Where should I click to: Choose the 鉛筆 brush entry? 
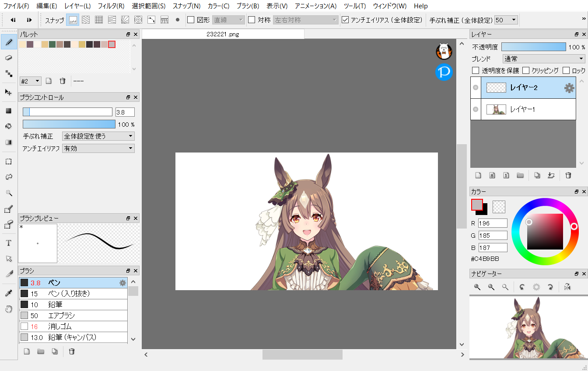pos(55,305)
